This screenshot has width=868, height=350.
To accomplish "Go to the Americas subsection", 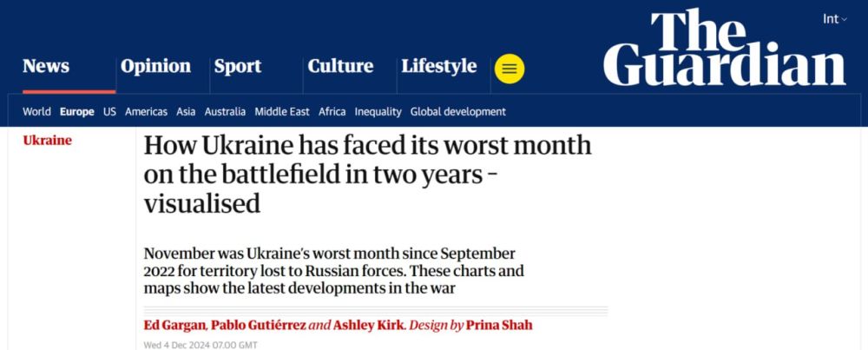I will [x=146, y=111].
